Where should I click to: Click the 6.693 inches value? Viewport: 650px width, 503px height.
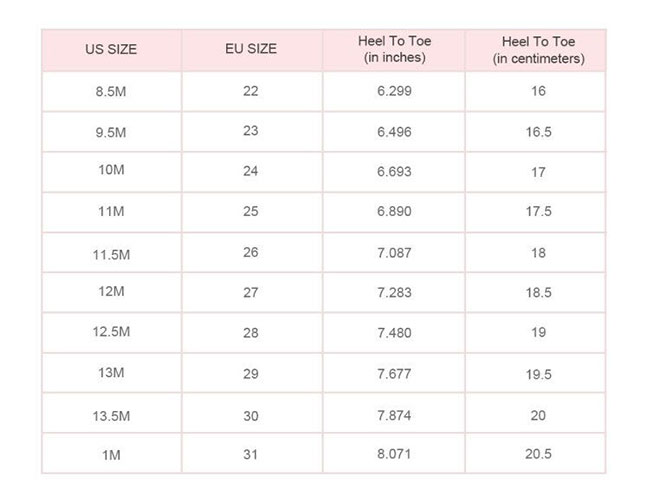pyautogui.click(x=394, y=172)
